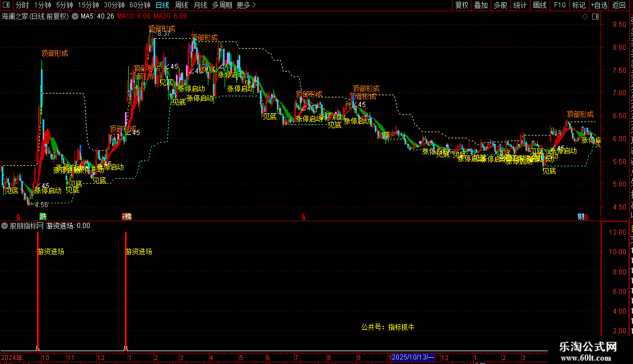The height and width of the screenshot is (364, 633).
Task: Click the red S marker under July
Action: coord(304,217)
